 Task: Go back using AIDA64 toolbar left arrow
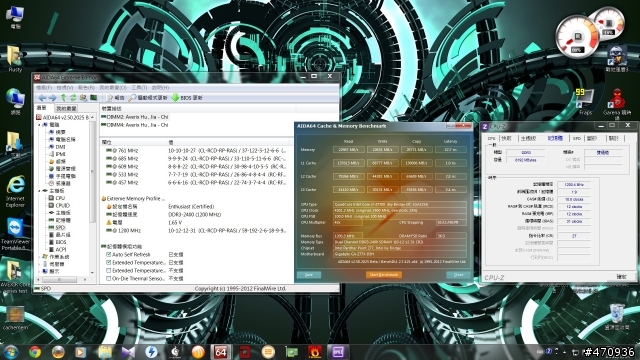[x=42, y=98]
